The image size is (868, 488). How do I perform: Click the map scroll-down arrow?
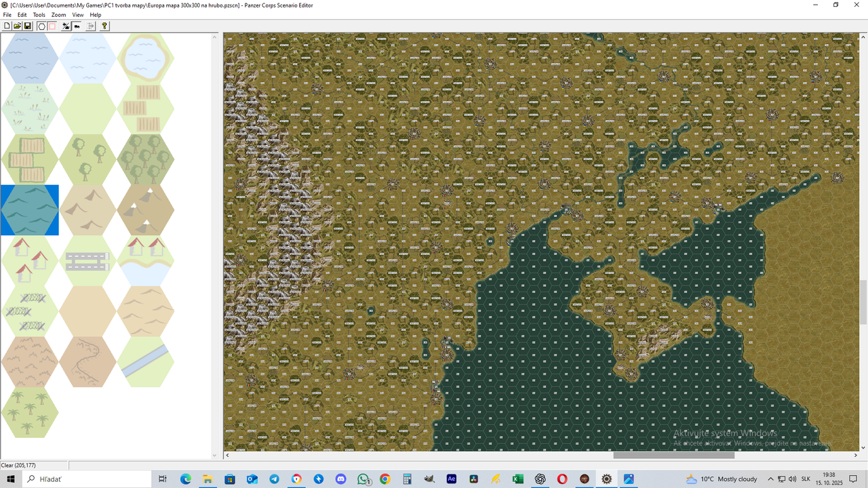coord(863,447)
